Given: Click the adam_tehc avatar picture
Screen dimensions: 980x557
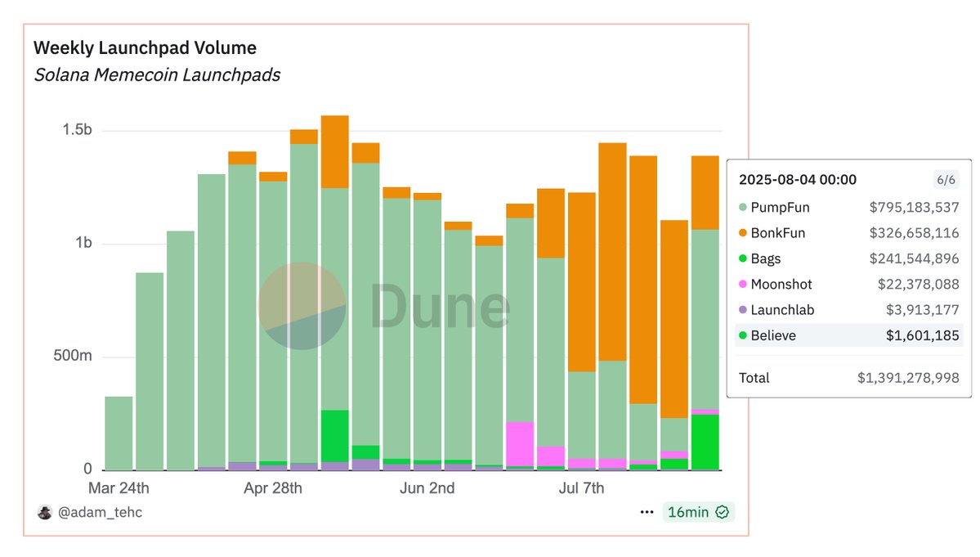Looking at the screenshot, I should [44, 512].
